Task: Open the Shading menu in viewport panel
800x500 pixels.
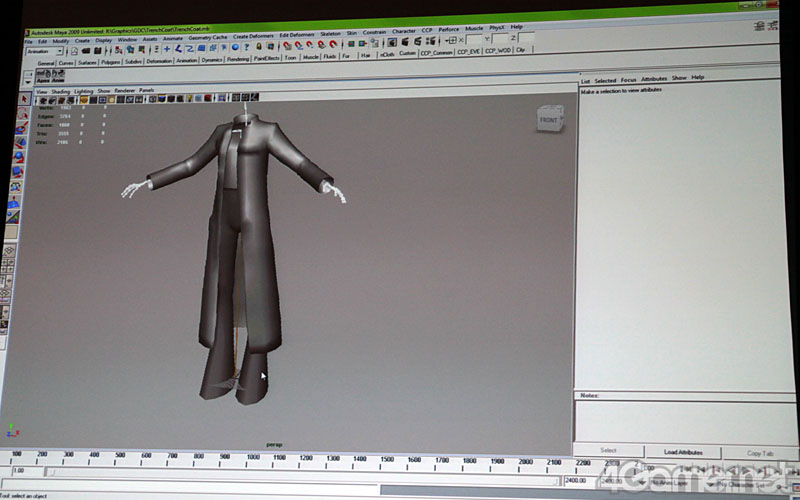Action: tap(60, 91)
